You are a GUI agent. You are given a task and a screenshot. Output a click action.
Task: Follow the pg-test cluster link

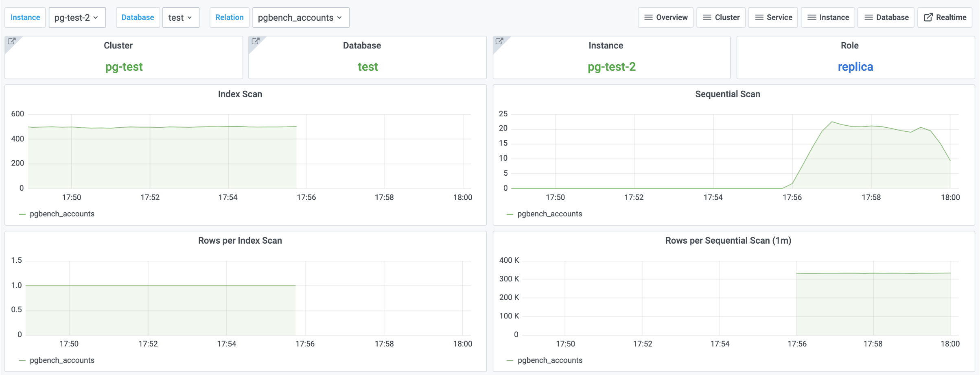(x=124, y=67)
